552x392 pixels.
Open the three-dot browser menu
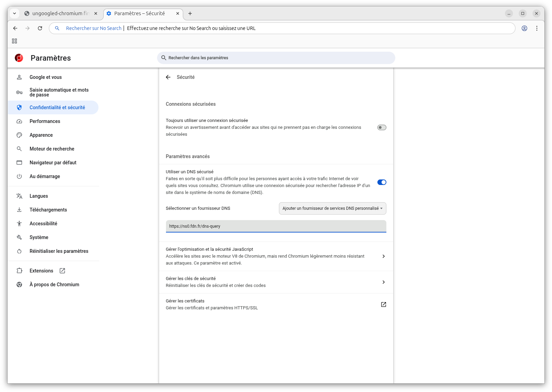537,28
